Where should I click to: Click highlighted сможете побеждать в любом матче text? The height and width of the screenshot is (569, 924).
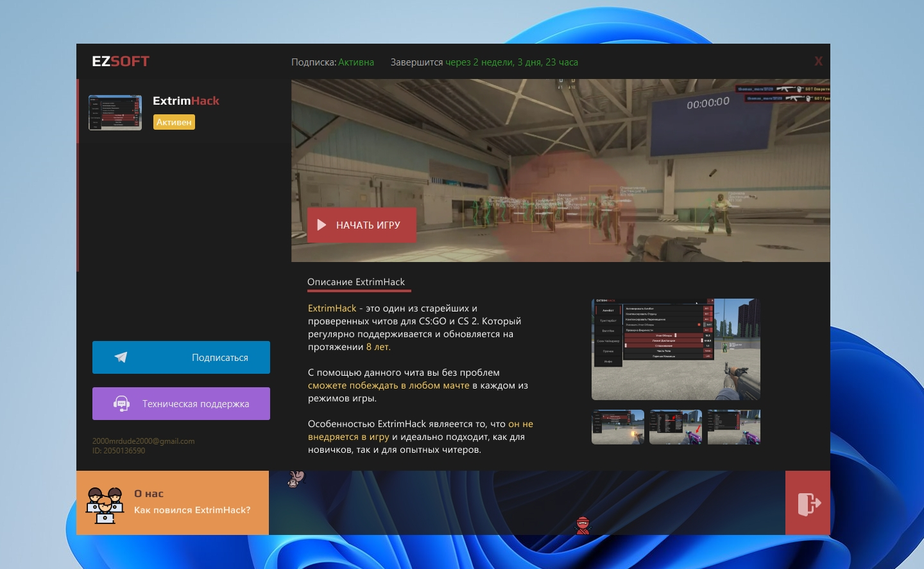(x=389, y=385)
